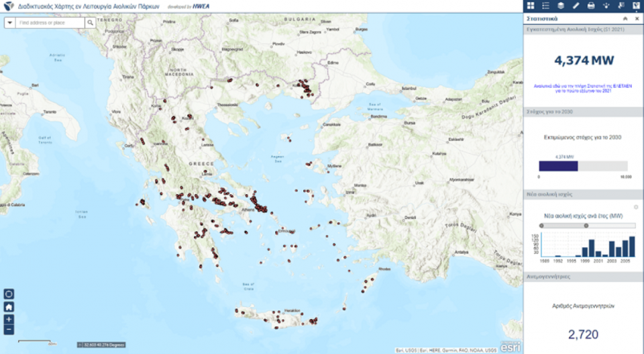
Task: Collapse the Στατιστικά panel with chevron
Action: pos(625,19)
